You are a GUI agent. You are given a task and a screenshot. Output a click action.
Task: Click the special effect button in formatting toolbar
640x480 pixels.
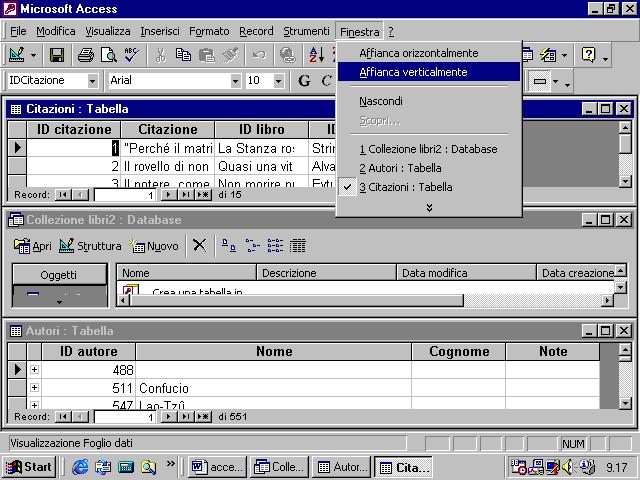540,81
